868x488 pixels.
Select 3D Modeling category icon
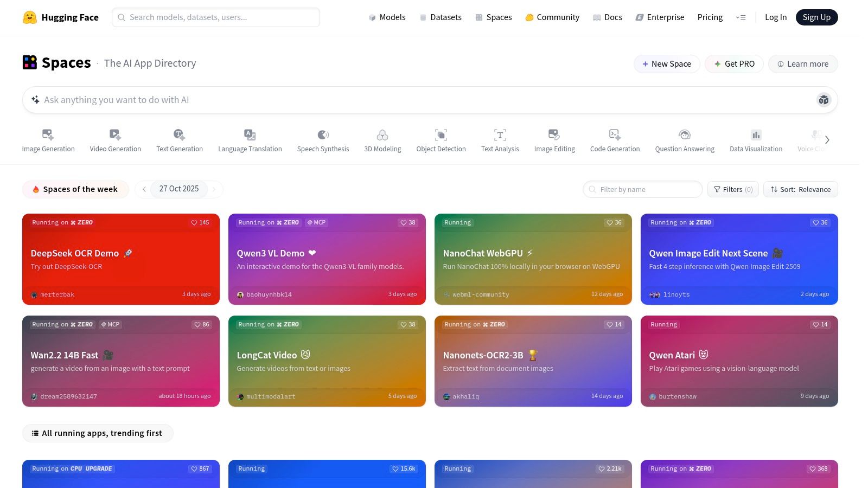[x=382, y=134]
